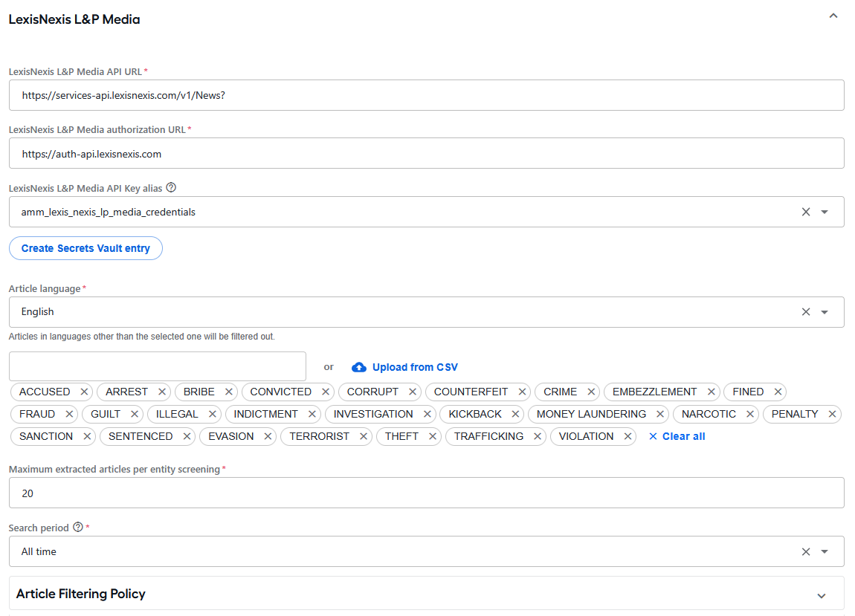This screenshot has width=855, height=616.
Task: Remove the ARREST keyword chip
Action: point(162,392)
